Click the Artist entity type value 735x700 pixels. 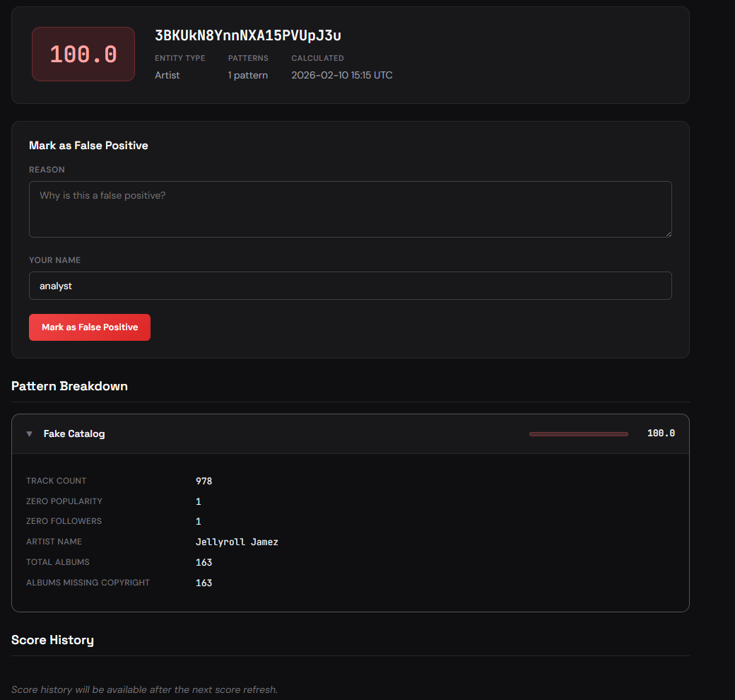[167, 75]
